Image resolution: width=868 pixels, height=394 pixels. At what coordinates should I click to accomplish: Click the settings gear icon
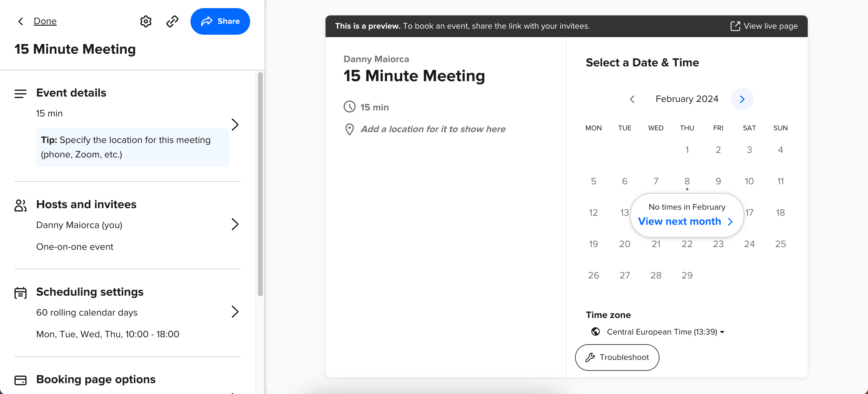pos(146,21)
